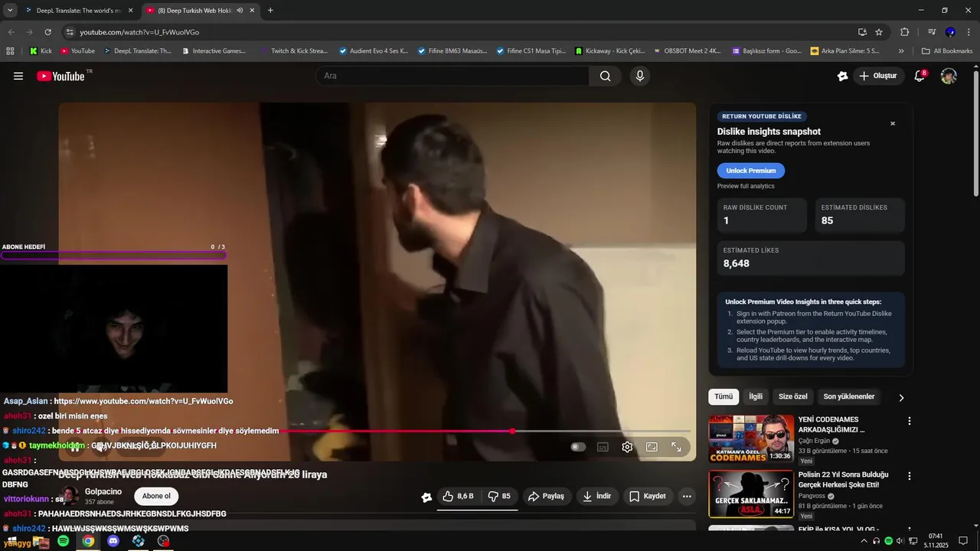The width and height of the screenshot is (980, 551).
Task: Open the Chrome extensions puzzle icon
Action: pos(904,32)
